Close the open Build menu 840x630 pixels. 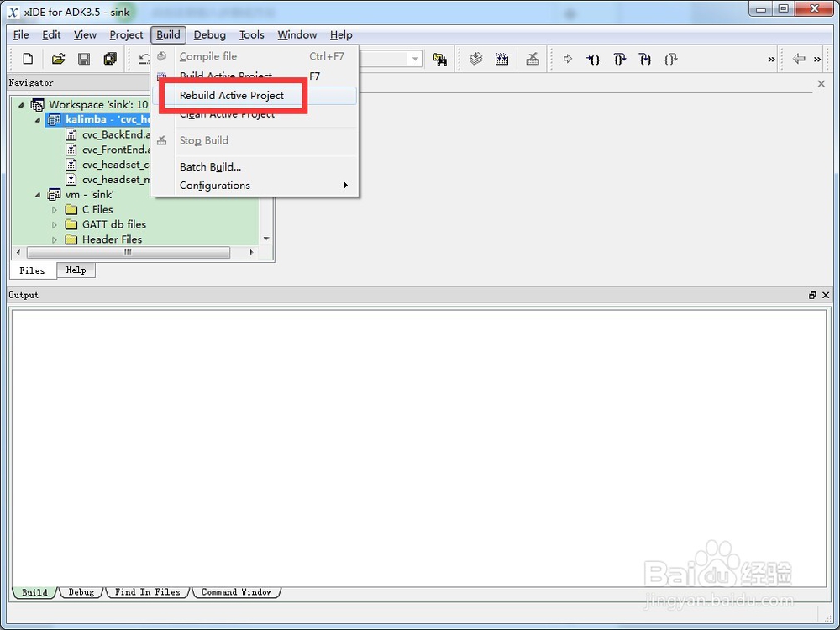click(168, 34)
